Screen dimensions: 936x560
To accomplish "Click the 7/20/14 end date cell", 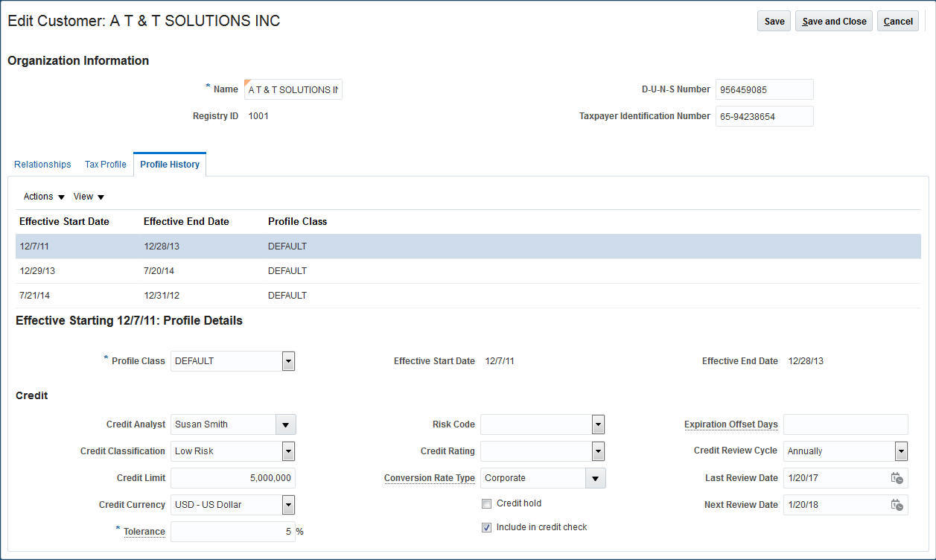I will click(159, 271).
